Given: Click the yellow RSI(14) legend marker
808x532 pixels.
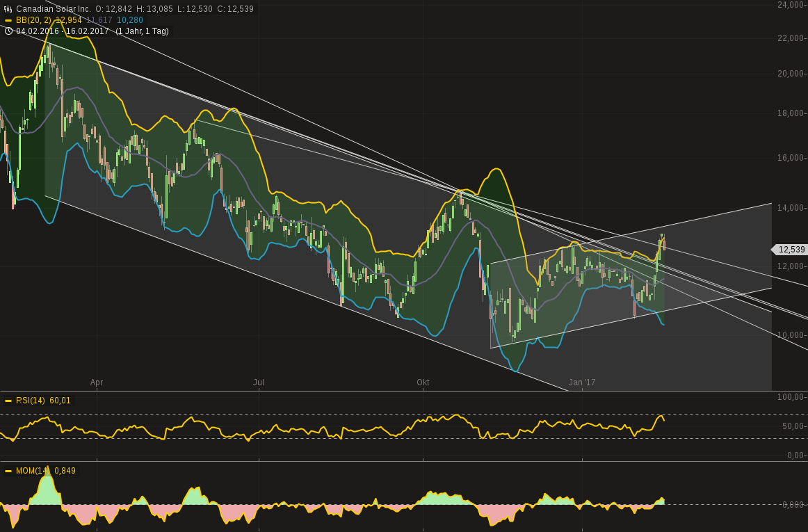Looking at the screenshot, I should (8, 401).
